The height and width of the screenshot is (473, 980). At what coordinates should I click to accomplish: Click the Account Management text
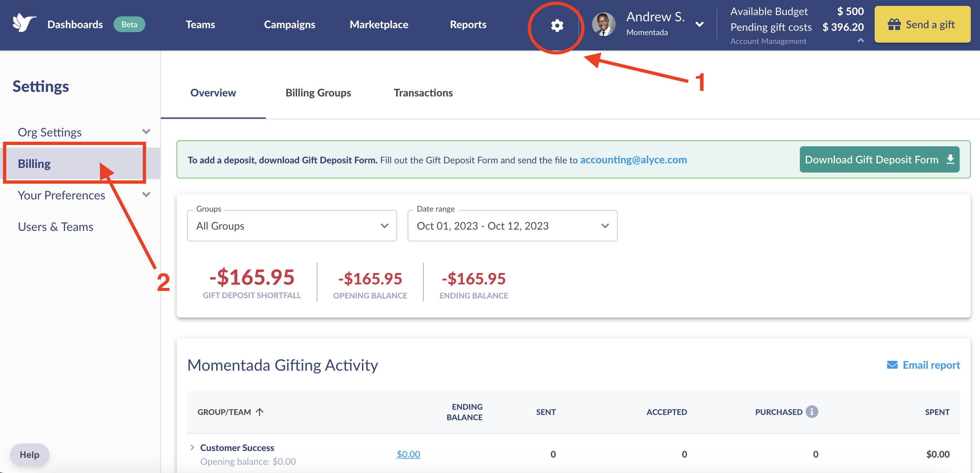pyautogui.click(x=768, y=41)
